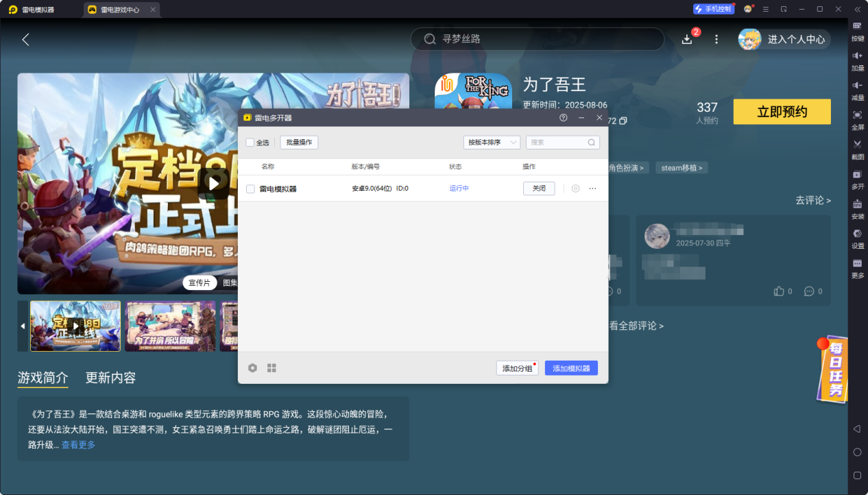
Task: Open the 按版本排序 sort dropdown
Action: pyautogui.click(x=492, y=143)
